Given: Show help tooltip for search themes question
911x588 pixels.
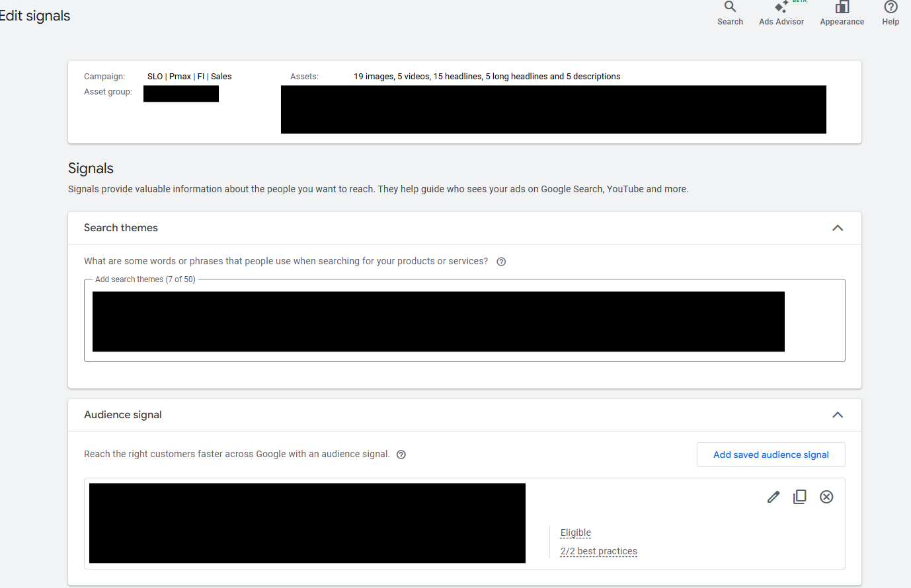Looking at the screenshot, I should coord(501,262).
